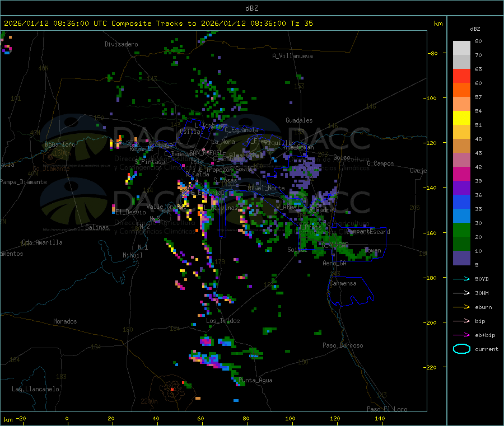This screenshot has height=426, width=504.
Task: Click the Atuel_Norte place label
Action: [x=266, y=188]
